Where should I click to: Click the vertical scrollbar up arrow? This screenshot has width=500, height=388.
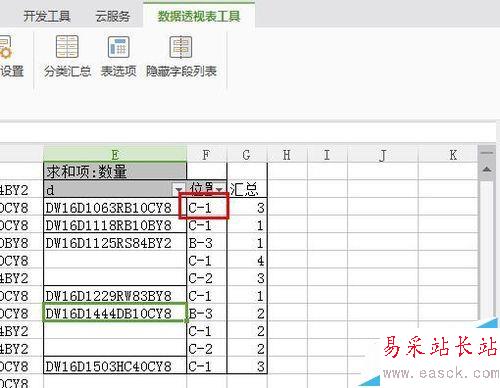coord(487,170)
